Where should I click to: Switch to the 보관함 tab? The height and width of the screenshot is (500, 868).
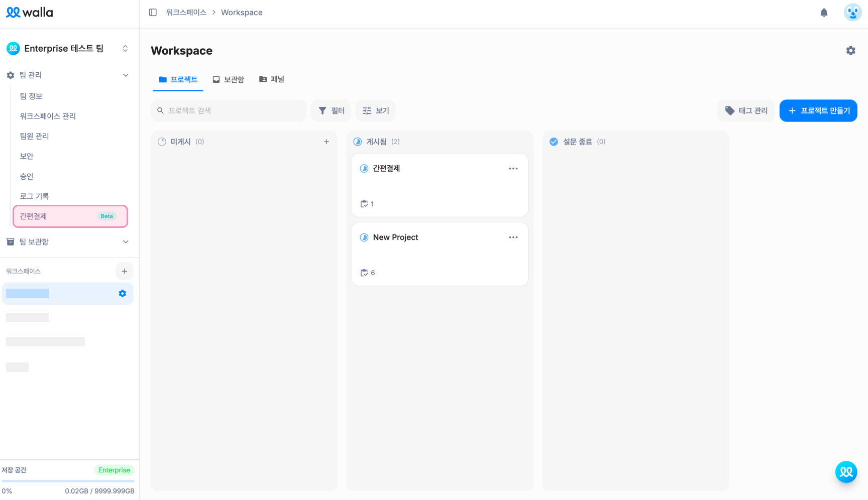[x=228, y=79]
